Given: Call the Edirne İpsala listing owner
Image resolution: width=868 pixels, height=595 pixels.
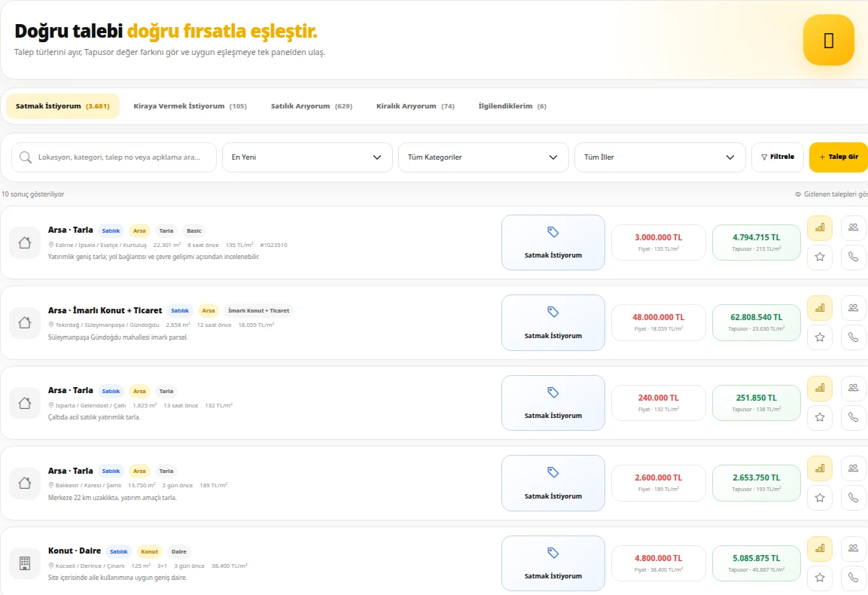Looking at the screenshot, I should [853, 257].
